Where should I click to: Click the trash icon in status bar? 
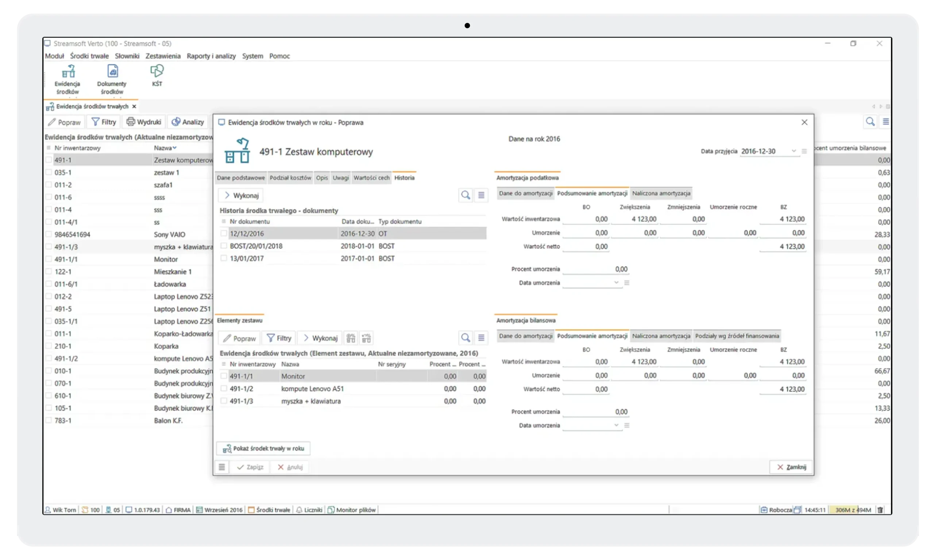pyautogui.click(x=880, y=510)
